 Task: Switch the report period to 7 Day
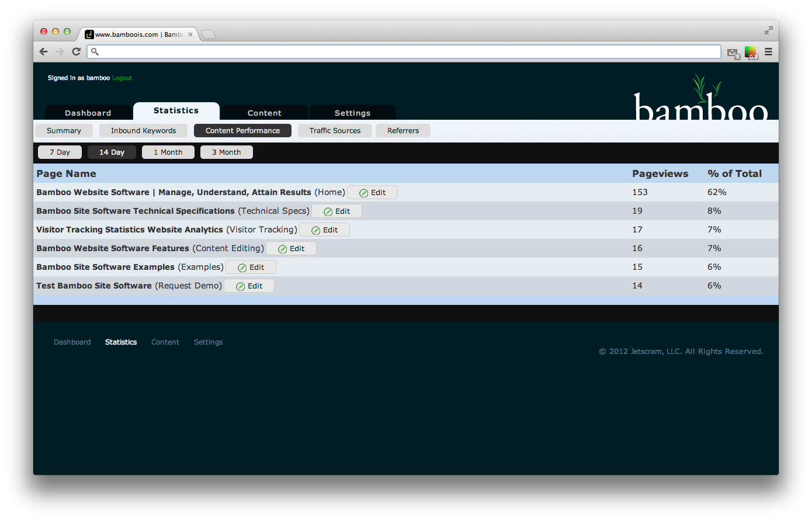point(60,152)
